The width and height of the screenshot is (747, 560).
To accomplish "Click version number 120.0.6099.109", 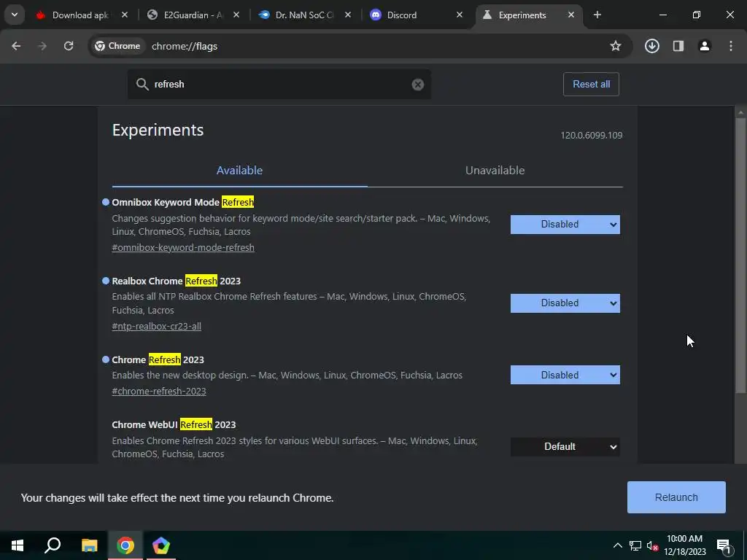I will [591, 135].
